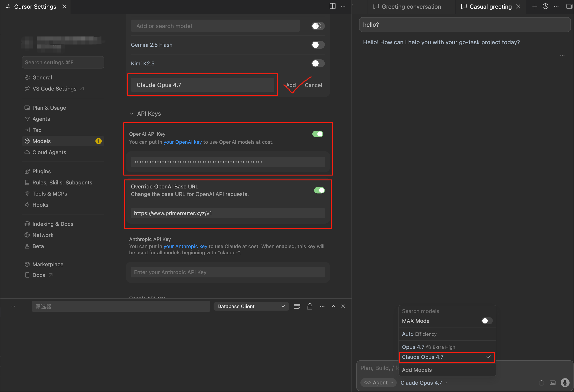Open chat history clock icon
Screen dimensions: 574x392
[x=545, y=6]
